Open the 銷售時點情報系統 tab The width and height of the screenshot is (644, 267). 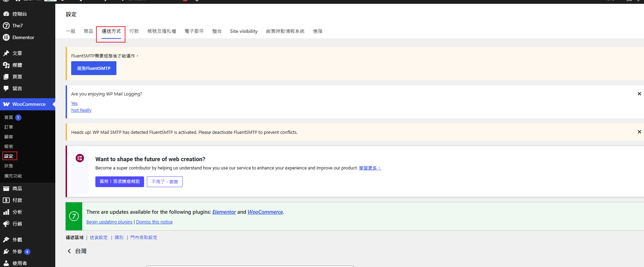tap(285, 31)
